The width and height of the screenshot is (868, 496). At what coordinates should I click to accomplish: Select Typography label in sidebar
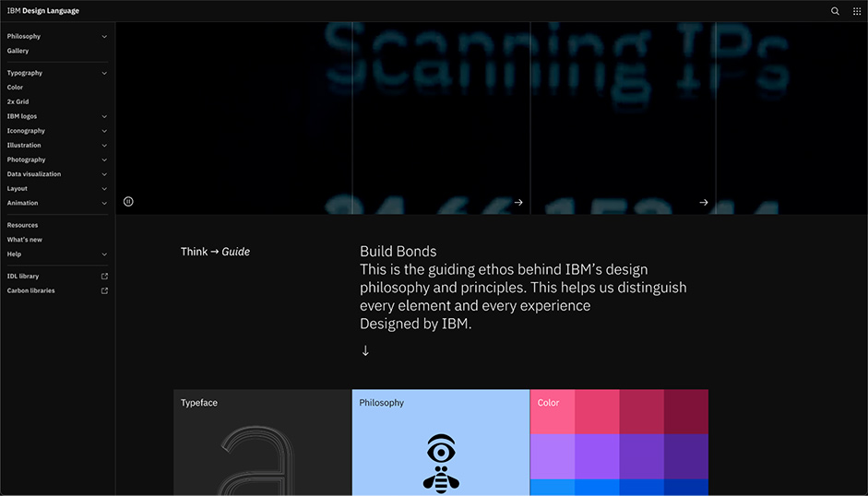click(24, 73)
